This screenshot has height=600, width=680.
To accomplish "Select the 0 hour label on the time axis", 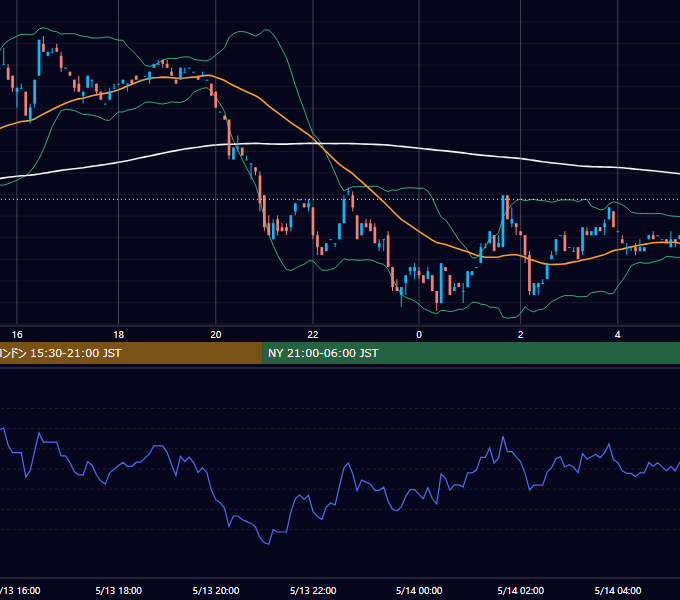I will point(419,335).
